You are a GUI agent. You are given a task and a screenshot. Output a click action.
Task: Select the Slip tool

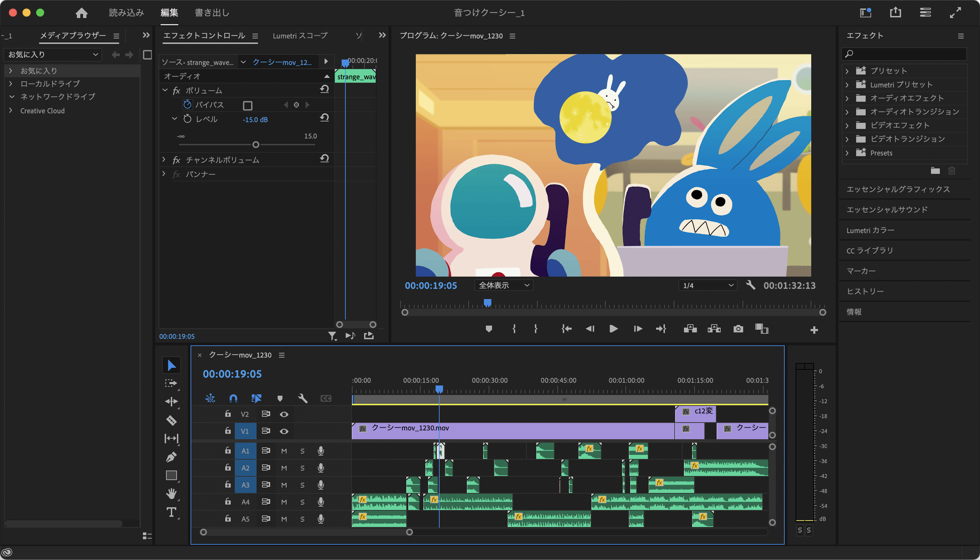click(171, 439)
